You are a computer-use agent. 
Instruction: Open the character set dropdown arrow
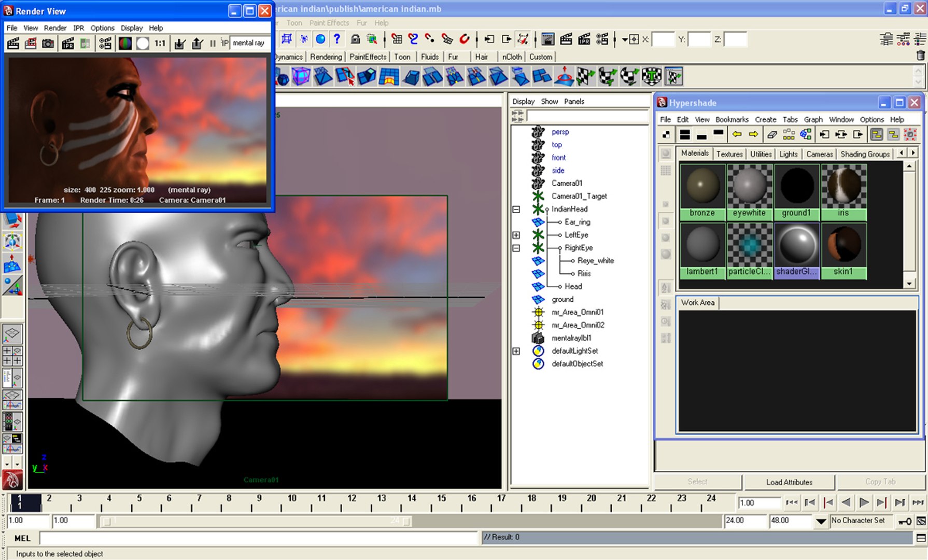click(x=821, y=521)
